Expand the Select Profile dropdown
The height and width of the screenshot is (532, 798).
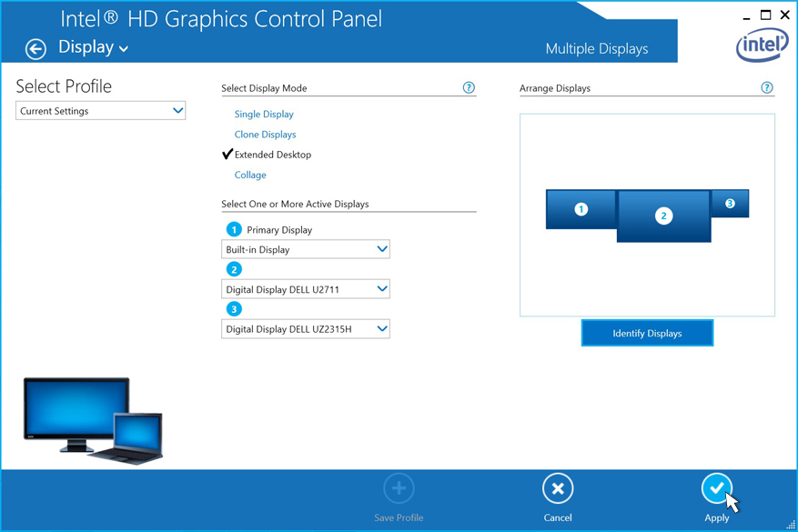click(101, 111)
